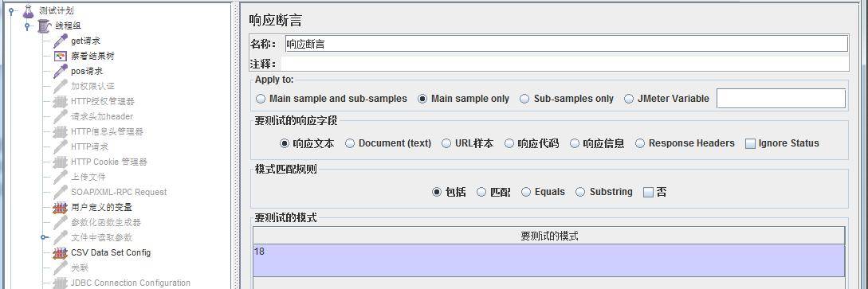Select 加权限认证 tree label
This screenshot has height=289, width=868.
(x=92, y=86)
